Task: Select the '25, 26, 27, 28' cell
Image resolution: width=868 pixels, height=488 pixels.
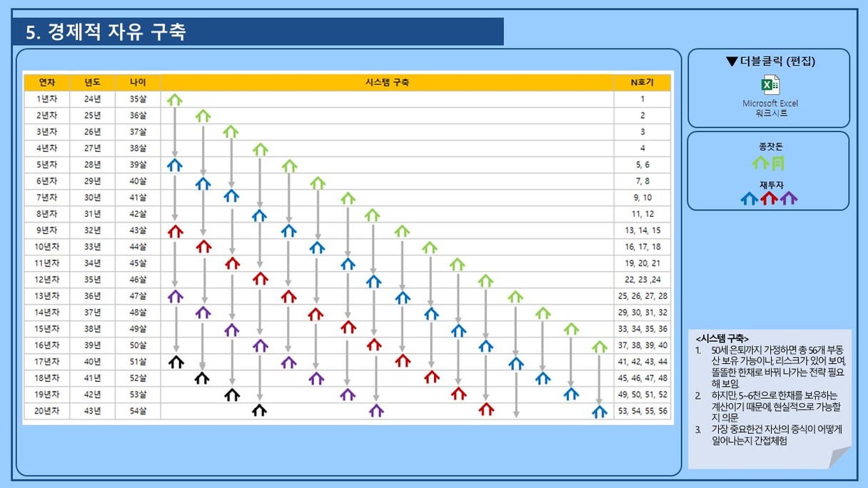Action: coord(642,296)
